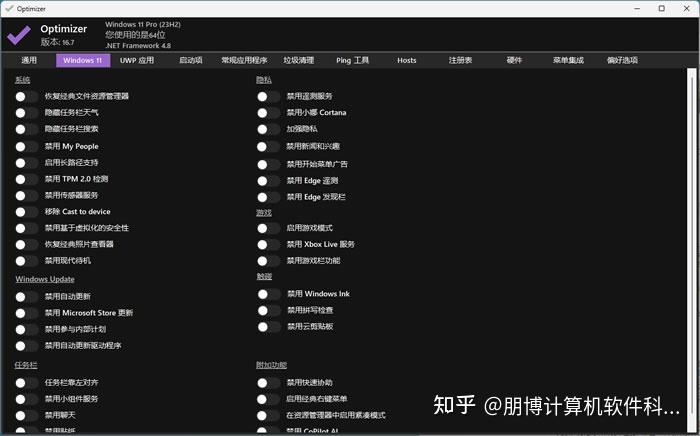Image resolution: width=700 pixels, height=436 pixels.
Task: Enable the 隐藏任务栏天气 switch
Action: click(26, 113)
